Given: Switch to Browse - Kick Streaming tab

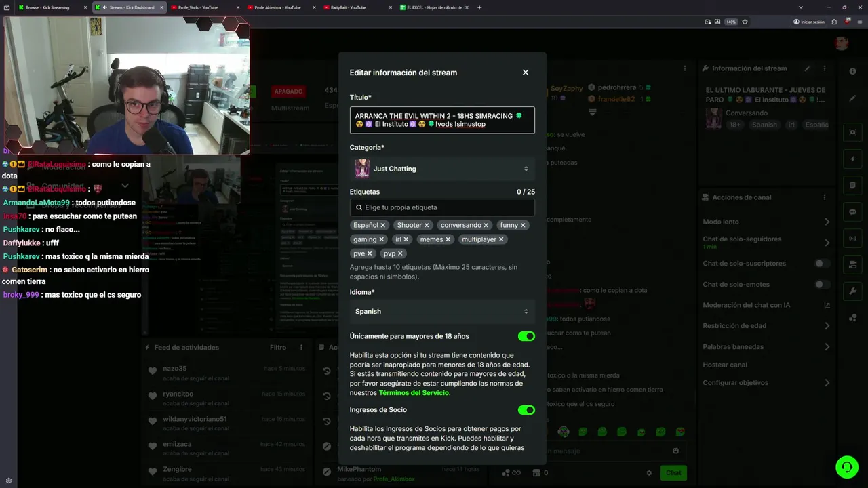Looking at the screenshot, I should coord(47,7).
